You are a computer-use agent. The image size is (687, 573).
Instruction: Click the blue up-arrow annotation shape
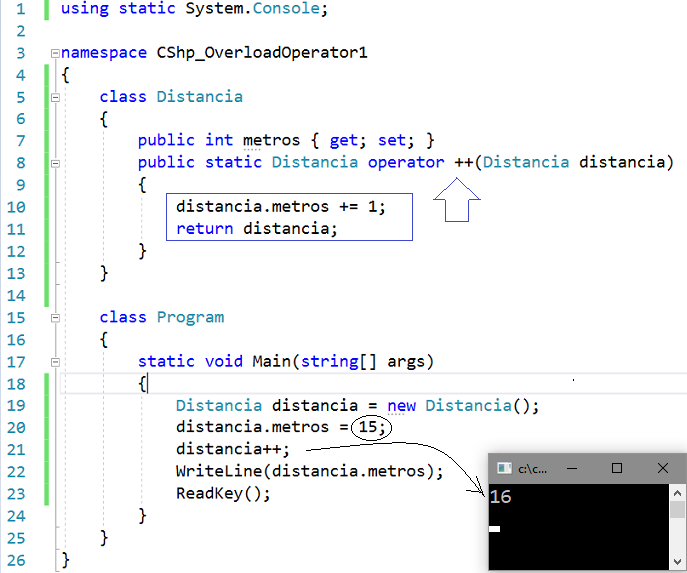tap(457, 205)
